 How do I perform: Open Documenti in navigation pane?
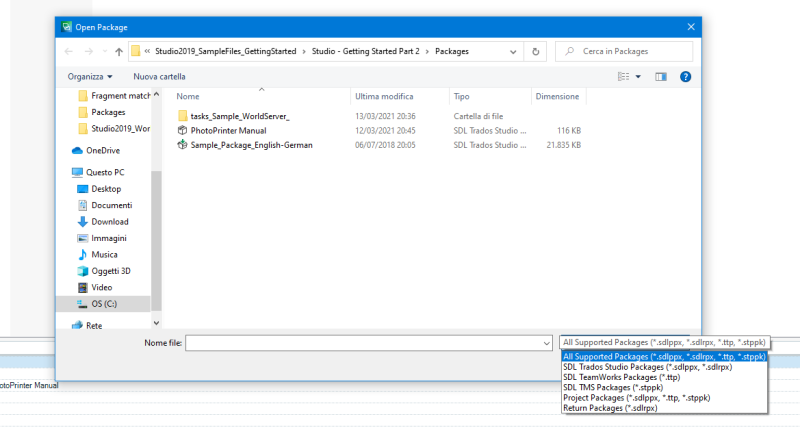point(111,205)
